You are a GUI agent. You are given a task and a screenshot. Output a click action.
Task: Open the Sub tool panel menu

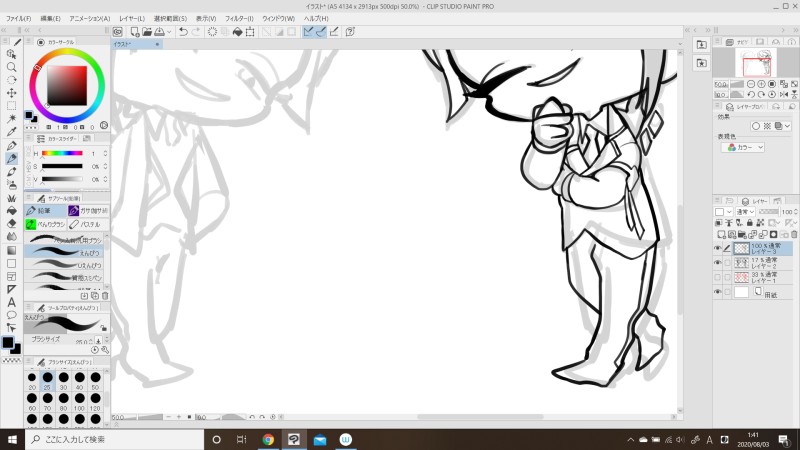(29, 198)
